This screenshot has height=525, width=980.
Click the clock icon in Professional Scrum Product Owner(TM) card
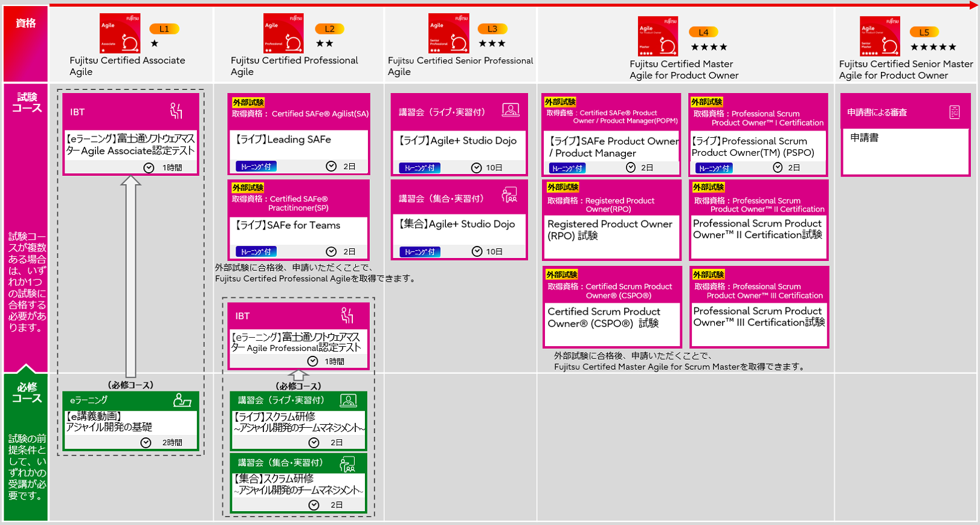pos(778,168)
